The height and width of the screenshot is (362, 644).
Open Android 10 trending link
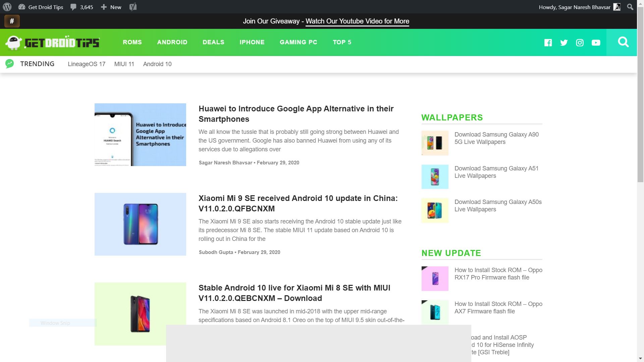pos(157,64)
